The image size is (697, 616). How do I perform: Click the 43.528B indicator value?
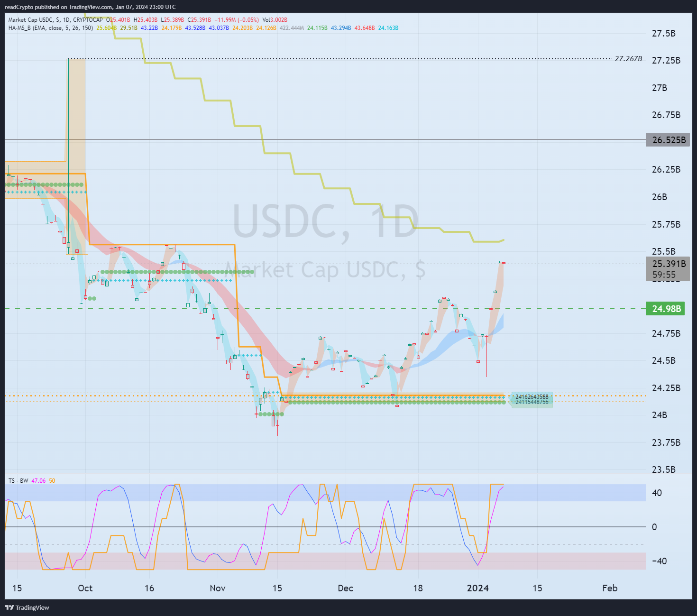(195, 28)
